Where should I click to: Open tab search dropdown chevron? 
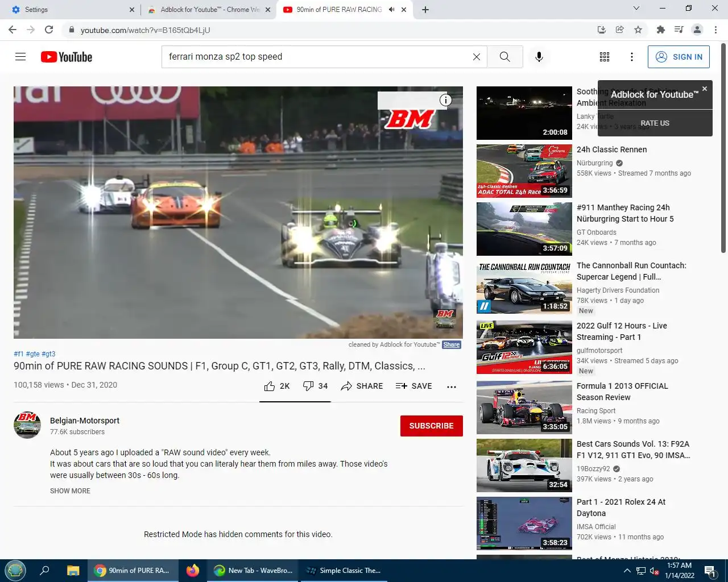coord(636,9)
